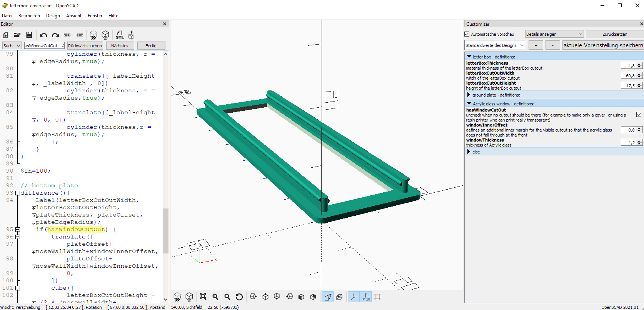Remove a preset with the minus button
The height and width of the screenshot is (310, 644).
[553, 45]
